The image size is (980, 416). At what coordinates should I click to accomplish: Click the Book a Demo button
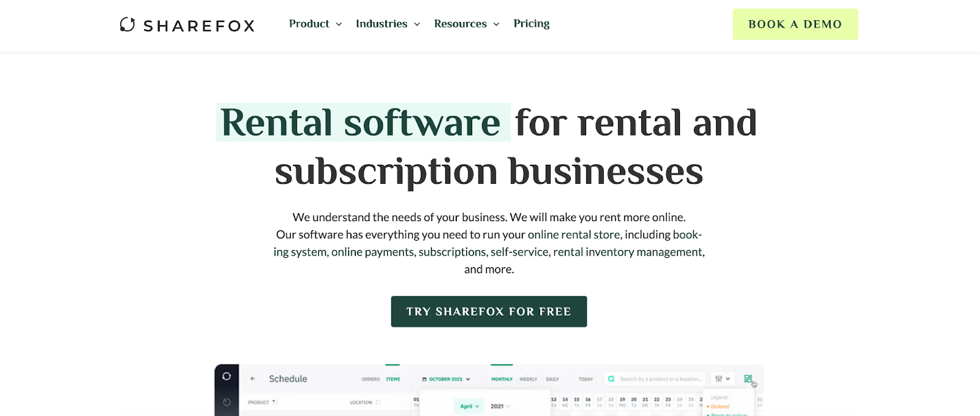coord(795,25)
